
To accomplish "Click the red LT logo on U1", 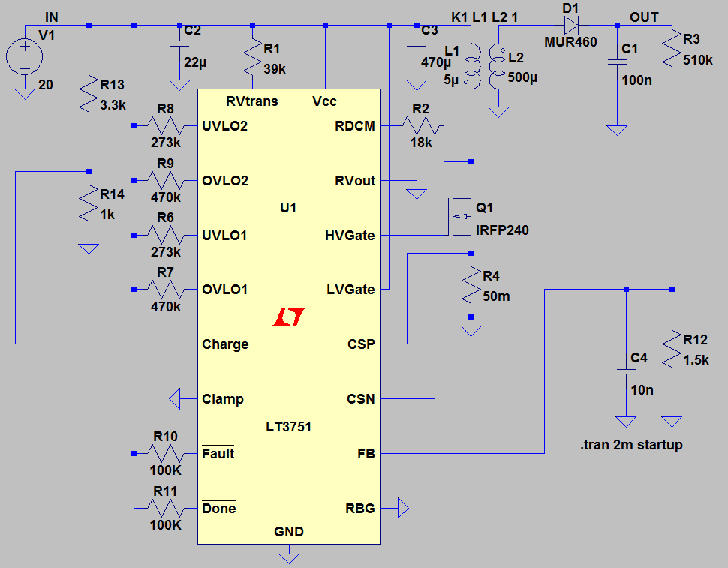I will click(x=290, y=317).
